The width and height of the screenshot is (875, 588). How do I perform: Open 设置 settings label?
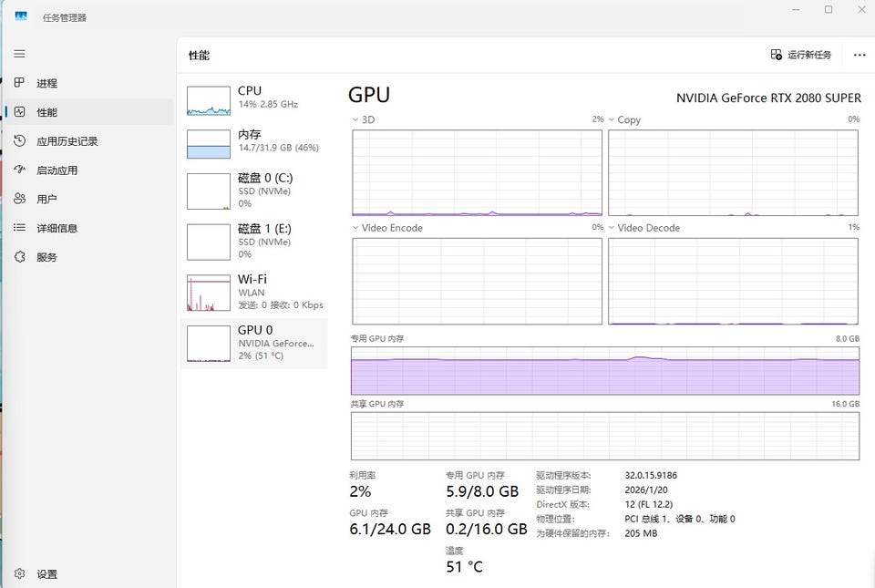click(x=46, y=574)
